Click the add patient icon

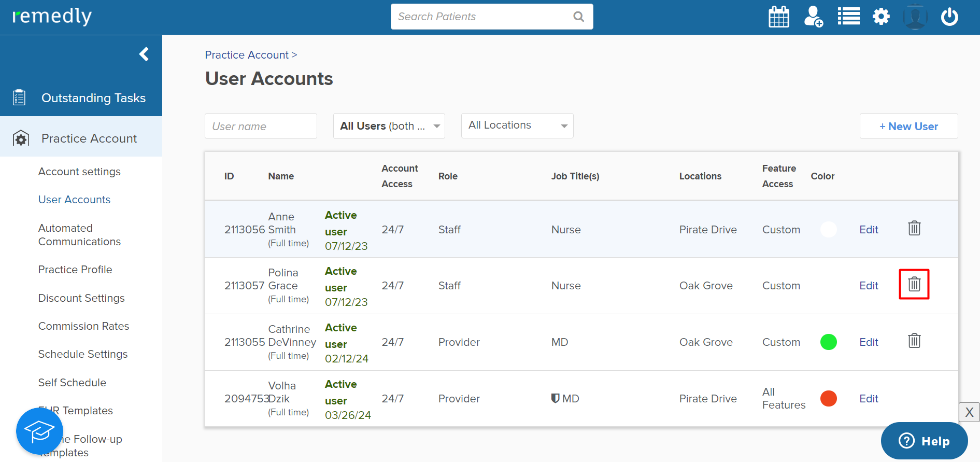814,17
